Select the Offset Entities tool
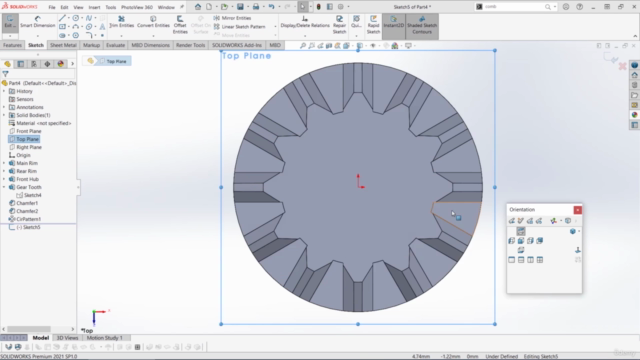This screenshot has height=360, width=640. point(180,24)
